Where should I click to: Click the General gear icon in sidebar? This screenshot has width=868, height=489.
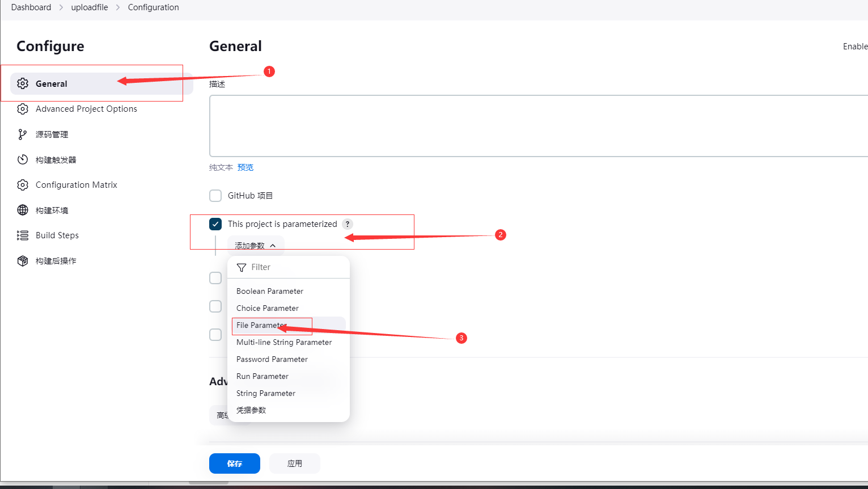coord(23,83)
